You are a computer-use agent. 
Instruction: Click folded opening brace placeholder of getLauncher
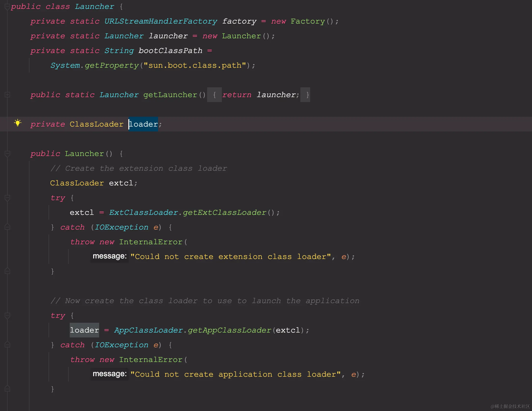[214, 95]
